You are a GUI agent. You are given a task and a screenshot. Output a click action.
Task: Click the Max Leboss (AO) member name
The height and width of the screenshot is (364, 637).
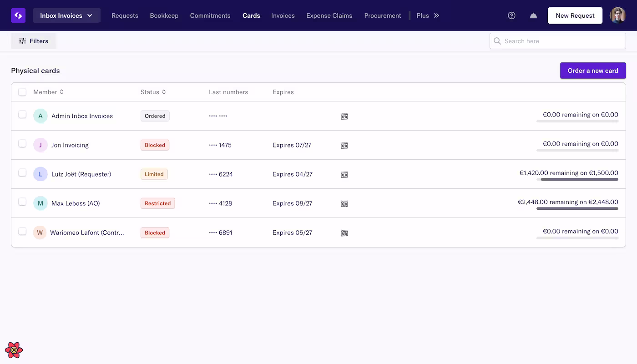click(x=76, y=203)
